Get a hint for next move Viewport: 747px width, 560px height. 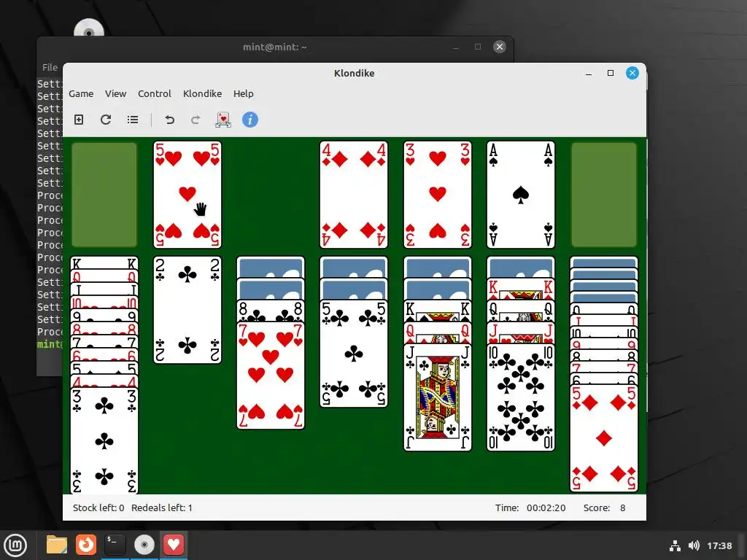click(223, 120)
